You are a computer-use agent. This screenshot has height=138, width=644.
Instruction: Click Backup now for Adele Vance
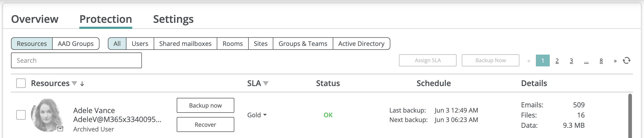point(206,105)
